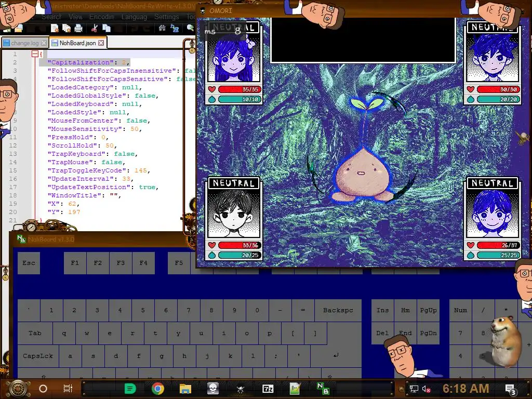Click the 26/37 red heart bar
This screenshot has height=399, width=532.
point(498,245)
